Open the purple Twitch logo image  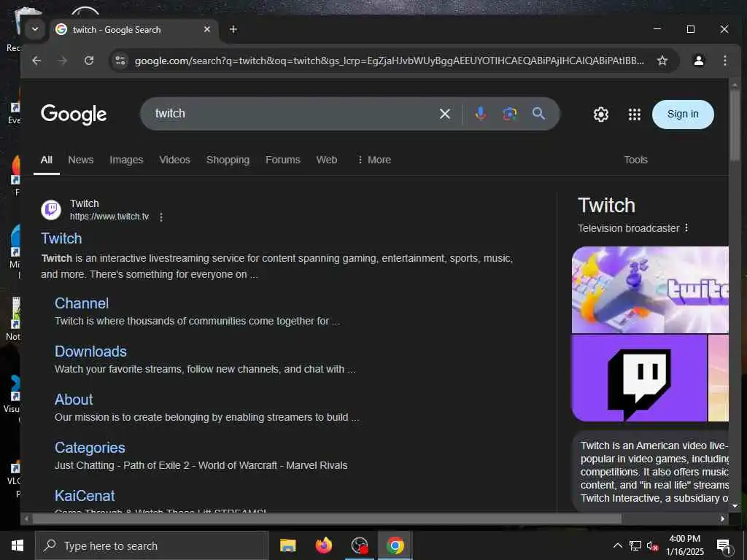tap(639, 378)
